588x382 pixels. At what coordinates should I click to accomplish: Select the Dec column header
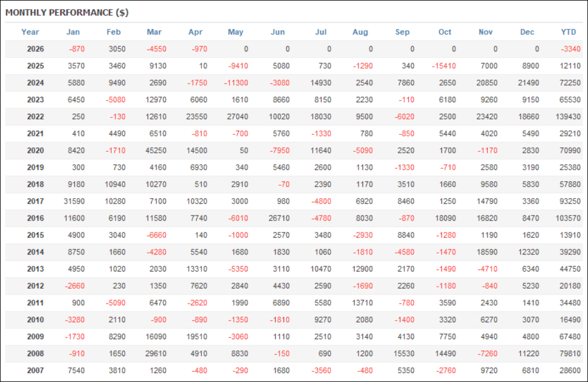(x=527, y=32)
